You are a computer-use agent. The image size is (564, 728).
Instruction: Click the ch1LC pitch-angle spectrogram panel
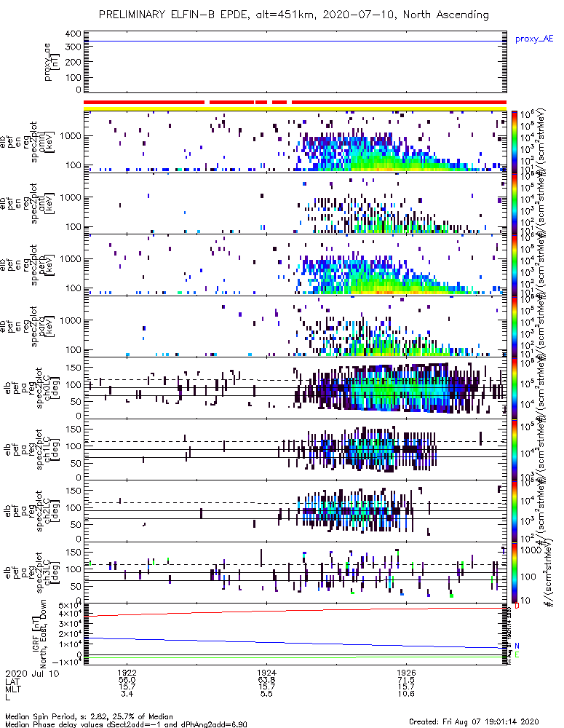pyautogui.click(x=295, y=449)
